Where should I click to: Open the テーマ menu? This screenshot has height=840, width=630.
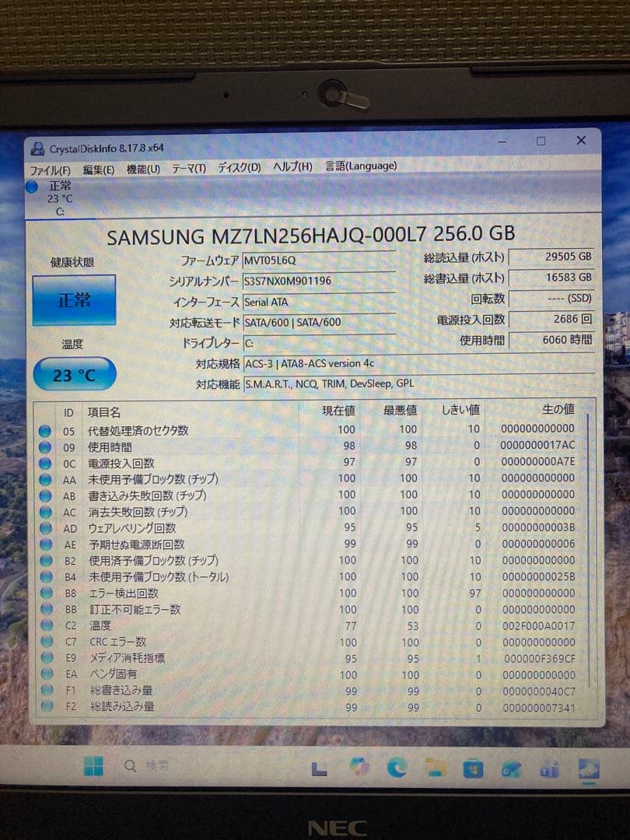[189, 166]
